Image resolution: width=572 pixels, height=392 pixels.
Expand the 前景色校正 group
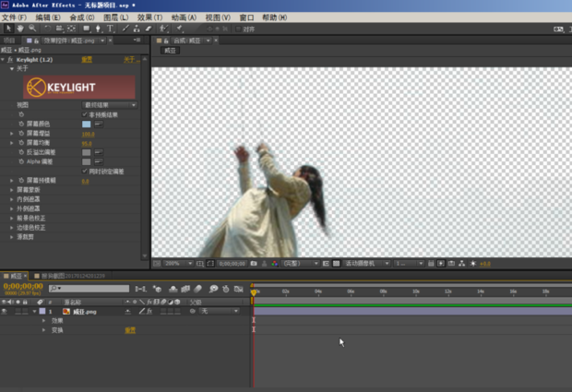tap(12, 218)
